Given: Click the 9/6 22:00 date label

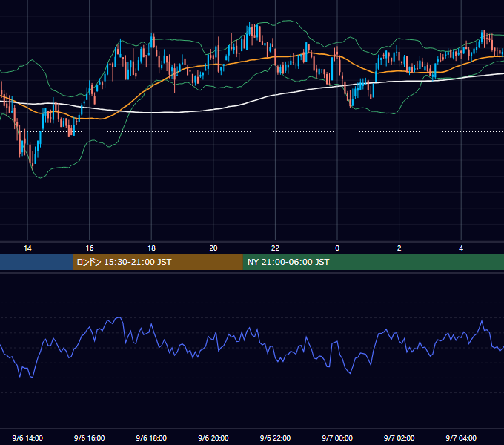Looking at the screenshot, I should coord(275,438).
